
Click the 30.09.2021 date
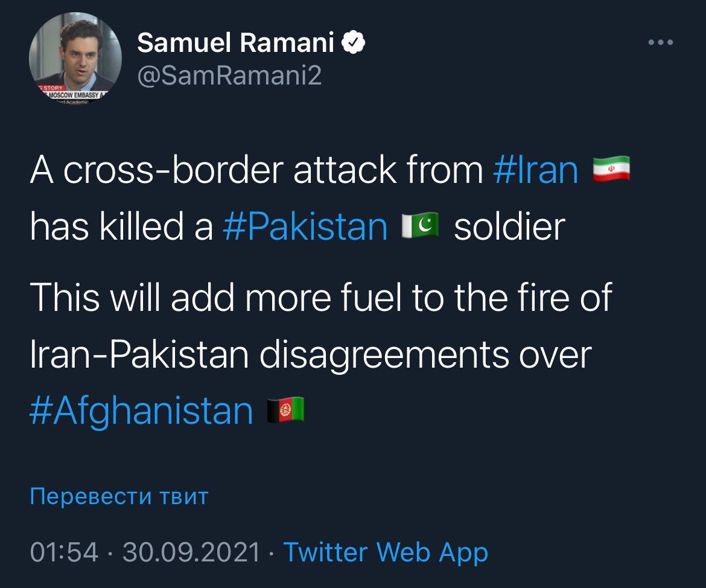click(x=191, y=552)
